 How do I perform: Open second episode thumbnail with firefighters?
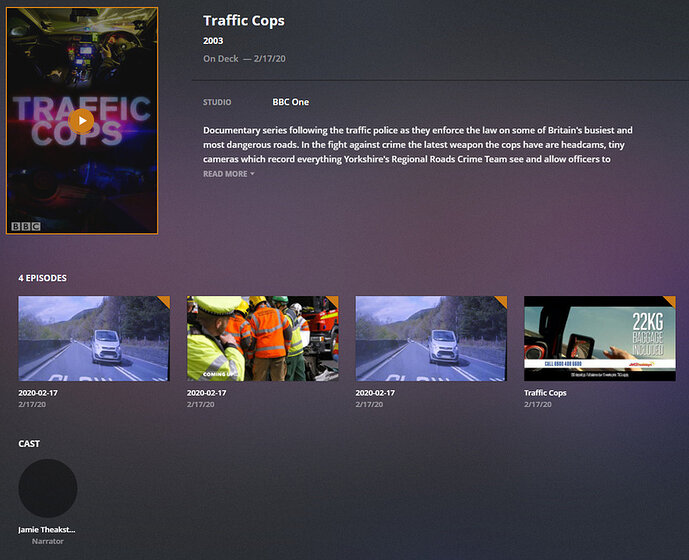coord(263,338)
